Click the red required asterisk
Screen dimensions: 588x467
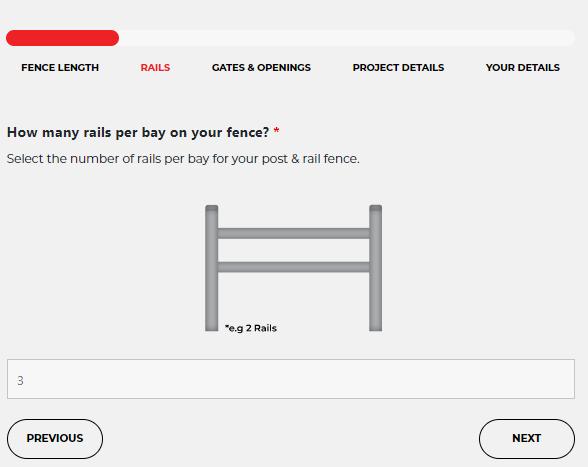276,131
